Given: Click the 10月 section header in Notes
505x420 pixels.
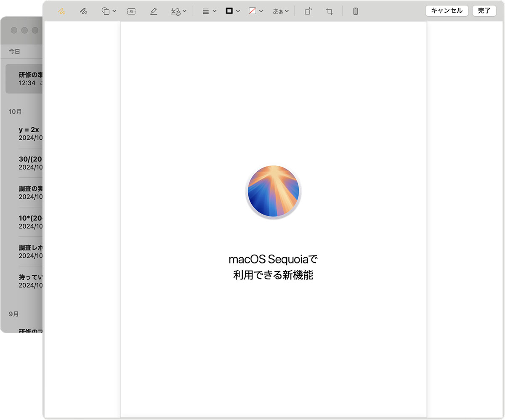Looking at the screenshot, I should coord(15,112).
